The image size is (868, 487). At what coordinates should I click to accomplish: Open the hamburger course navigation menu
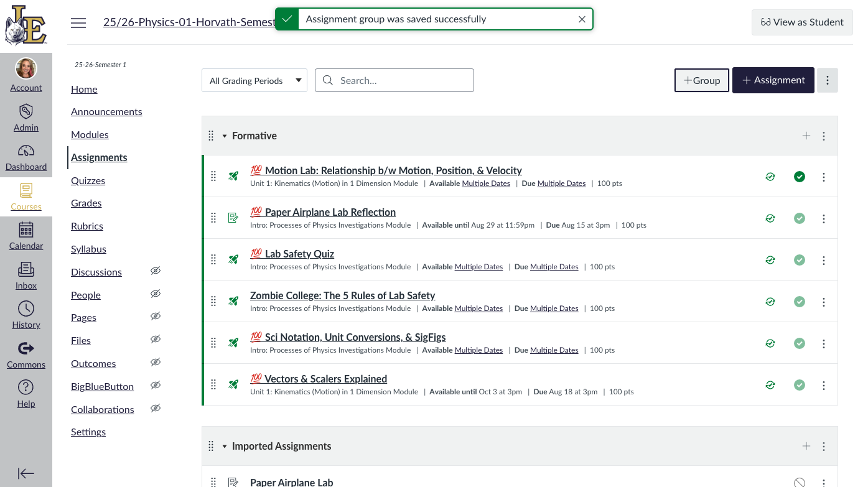tap(78, 23)
